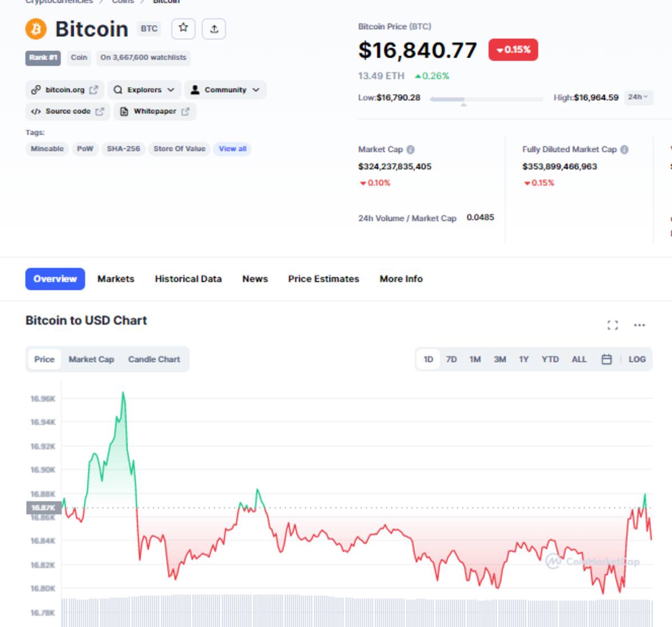Switch chart to Candle Chart mode

(154, 359)
